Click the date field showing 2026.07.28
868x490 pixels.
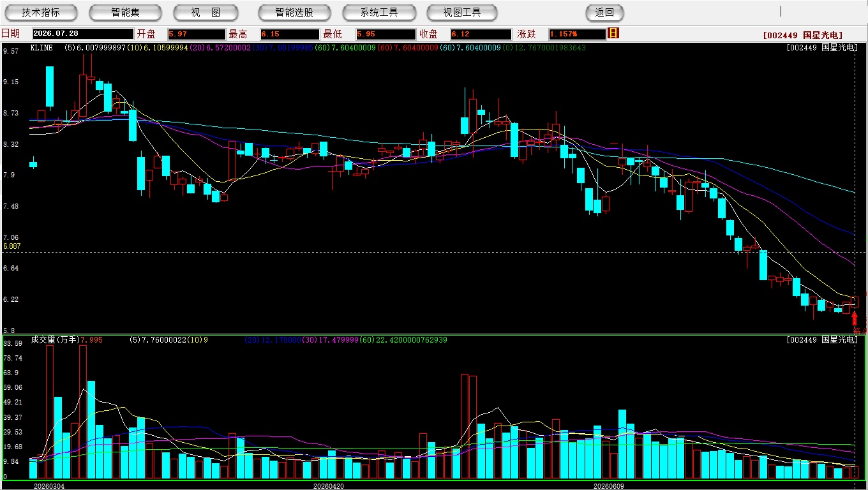pos(82,34)
